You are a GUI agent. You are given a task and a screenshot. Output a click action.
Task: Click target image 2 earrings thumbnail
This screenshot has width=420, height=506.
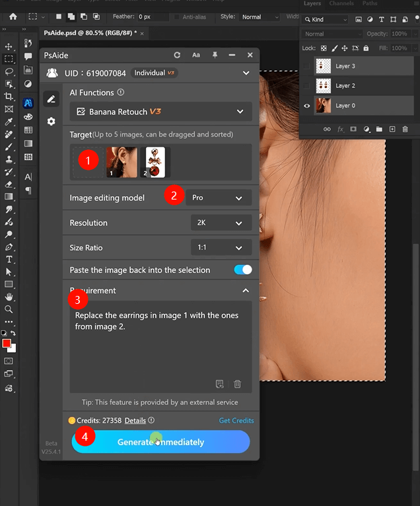pyautogui.click(x=155, y=163)
